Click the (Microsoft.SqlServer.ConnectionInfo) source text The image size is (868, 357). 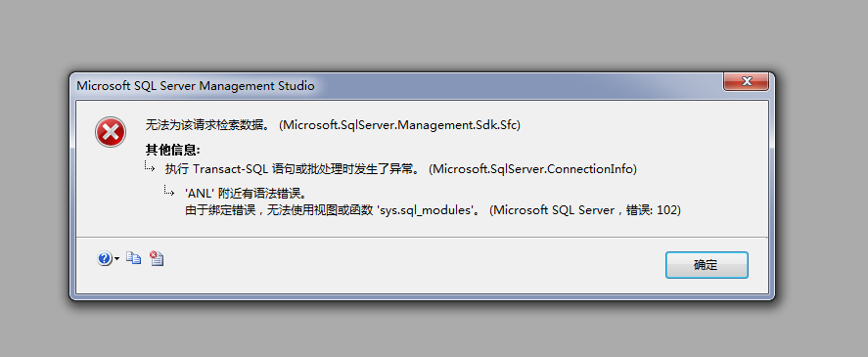coord(532,169)
